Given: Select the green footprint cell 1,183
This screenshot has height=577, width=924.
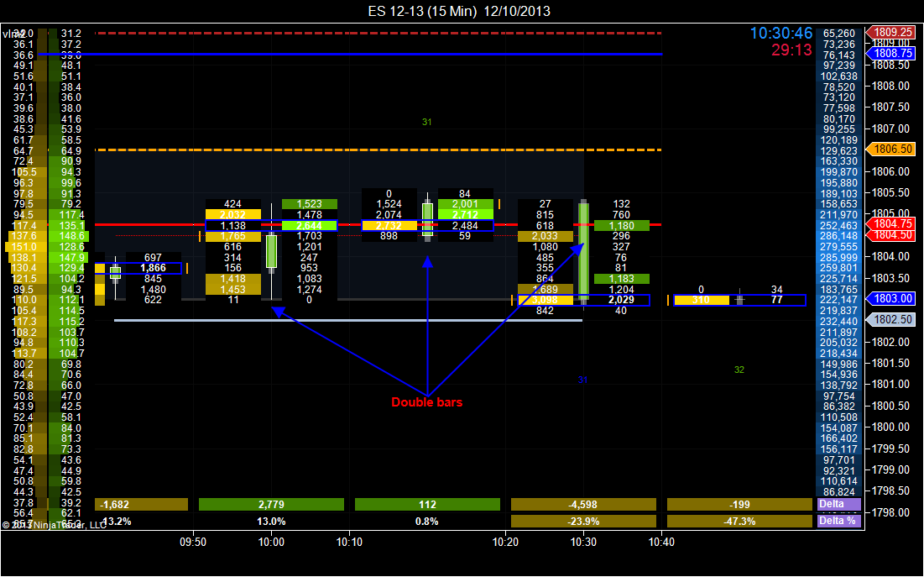Looking at the screenshot, I should 621,279.
